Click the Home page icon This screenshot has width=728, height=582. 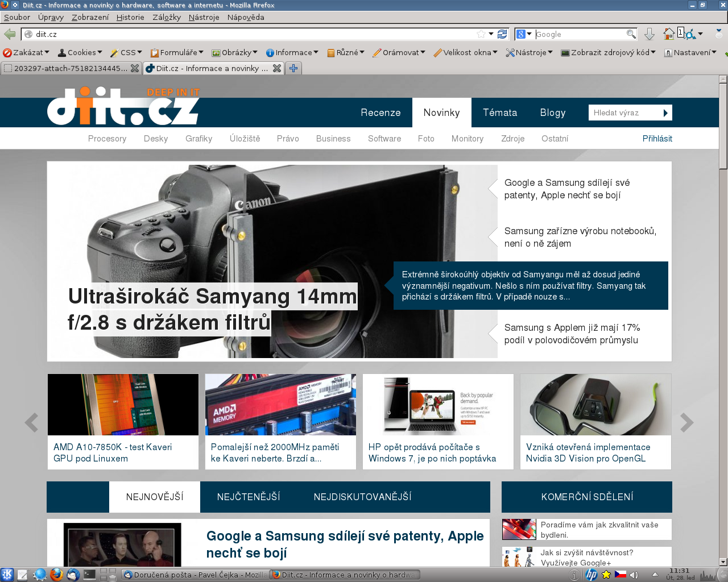click(x=669, y=34)
